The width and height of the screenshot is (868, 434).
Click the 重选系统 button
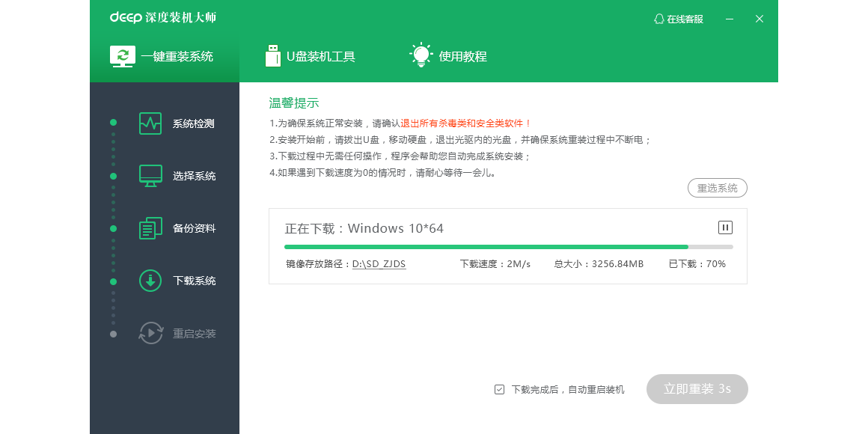[x=717, y=188]
